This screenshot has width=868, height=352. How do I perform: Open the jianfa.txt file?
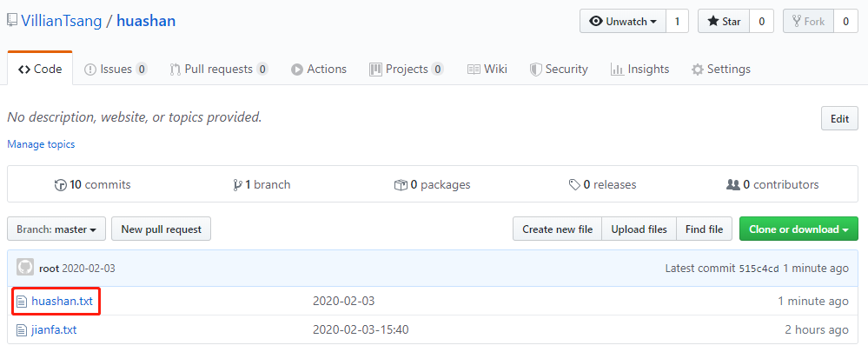point(54,330)
